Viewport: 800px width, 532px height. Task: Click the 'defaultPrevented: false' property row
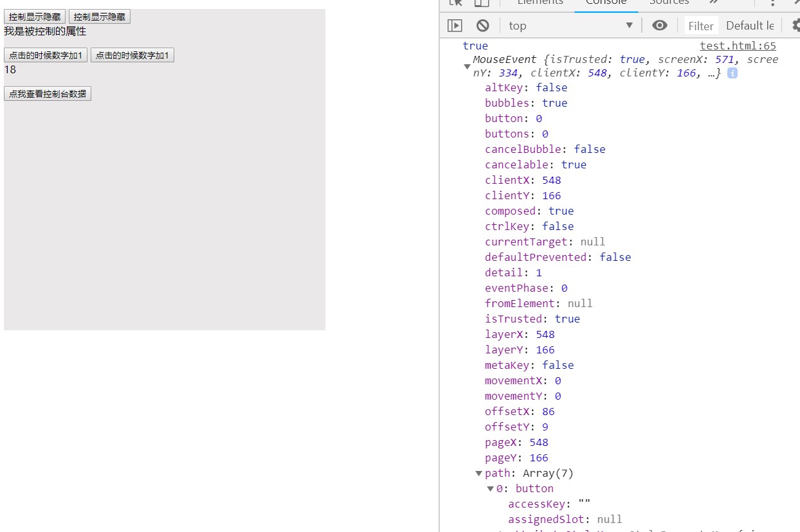pos(558,257)
